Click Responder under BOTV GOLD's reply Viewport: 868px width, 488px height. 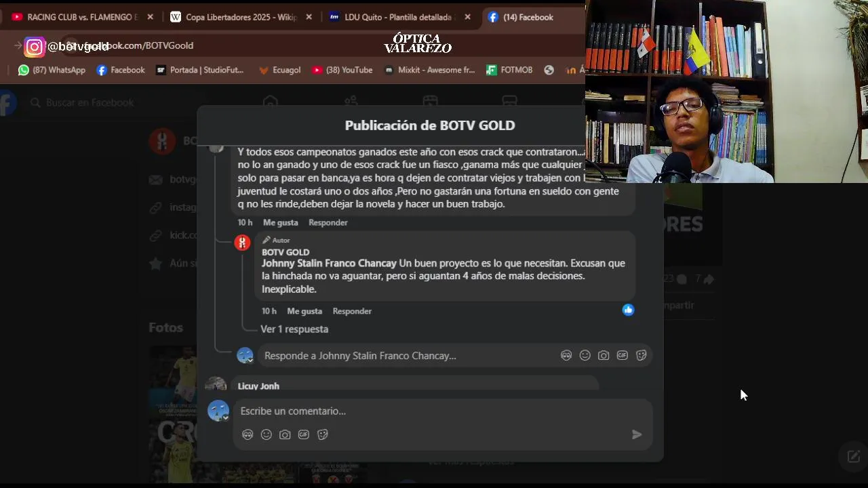(352, 311)
